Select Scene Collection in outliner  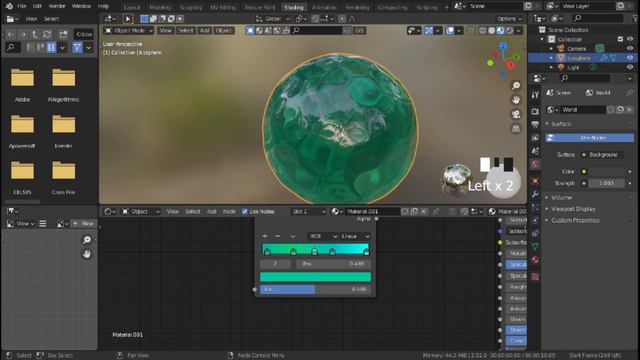click(x=568, y=30)
